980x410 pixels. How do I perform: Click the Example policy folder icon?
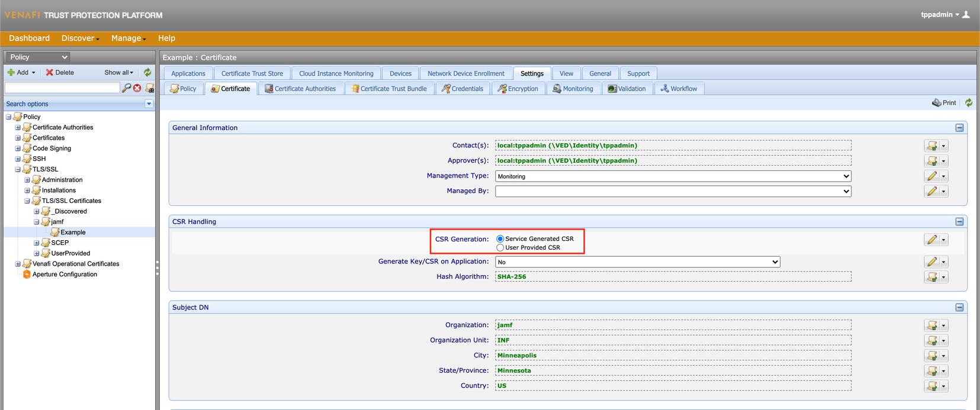(55, 233)
